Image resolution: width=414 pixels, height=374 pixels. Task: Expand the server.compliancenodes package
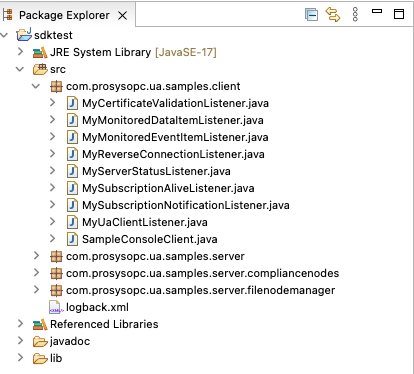click(x=37, y=273)
